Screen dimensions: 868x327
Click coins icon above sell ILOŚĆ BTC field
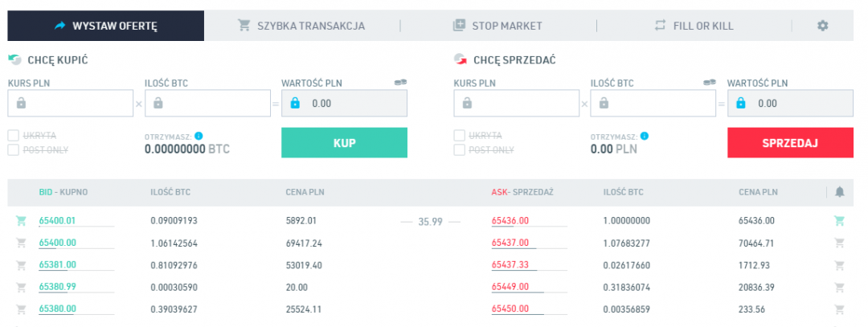coord(709,82)
